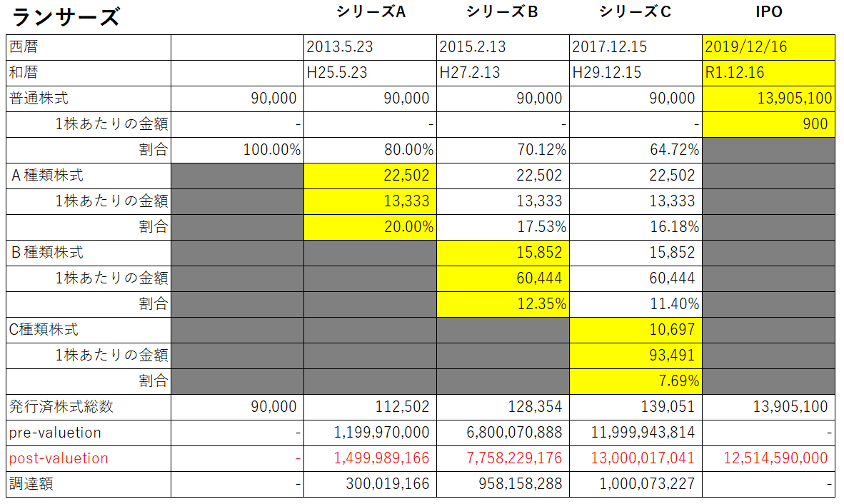Click the 和暦 row label

24,73
